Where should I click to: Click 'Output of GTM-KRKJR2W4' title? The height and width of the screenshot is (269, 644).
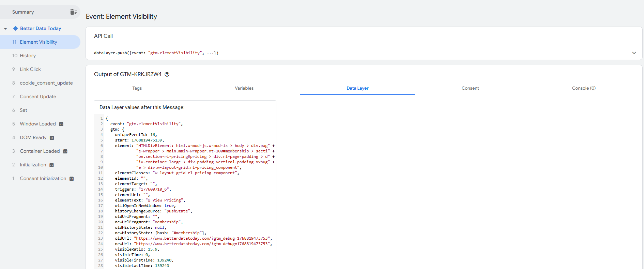[128, 74]
